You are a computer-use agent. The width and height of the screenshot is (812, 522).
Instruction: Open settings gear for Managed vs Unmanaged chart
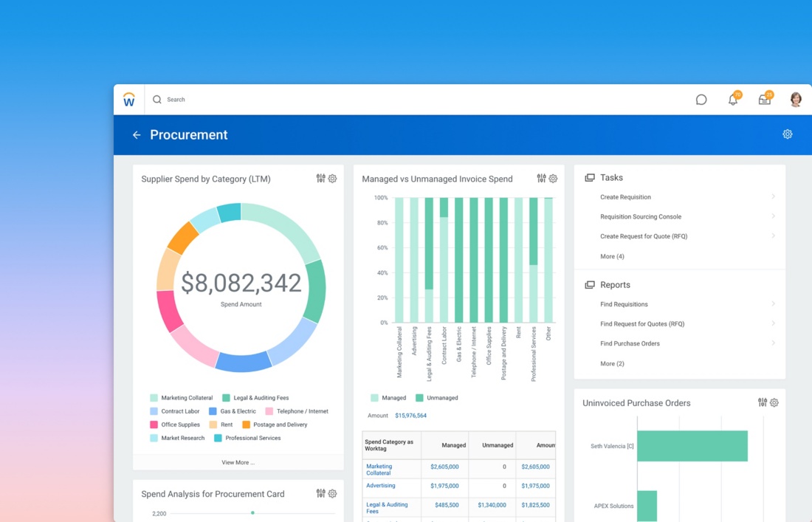pyautogui.click(x=553, y=179)
